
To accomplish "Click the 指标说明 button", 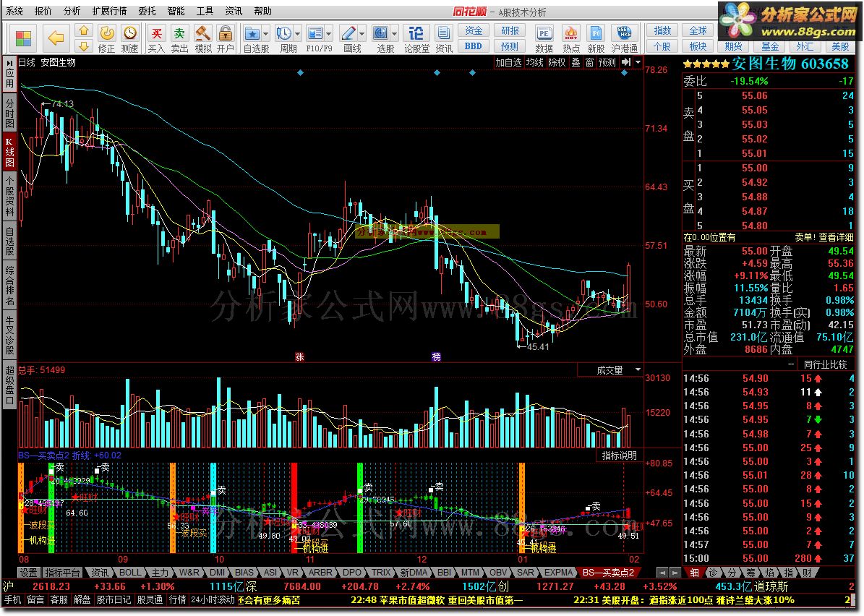I will click(x=620, y=455).
